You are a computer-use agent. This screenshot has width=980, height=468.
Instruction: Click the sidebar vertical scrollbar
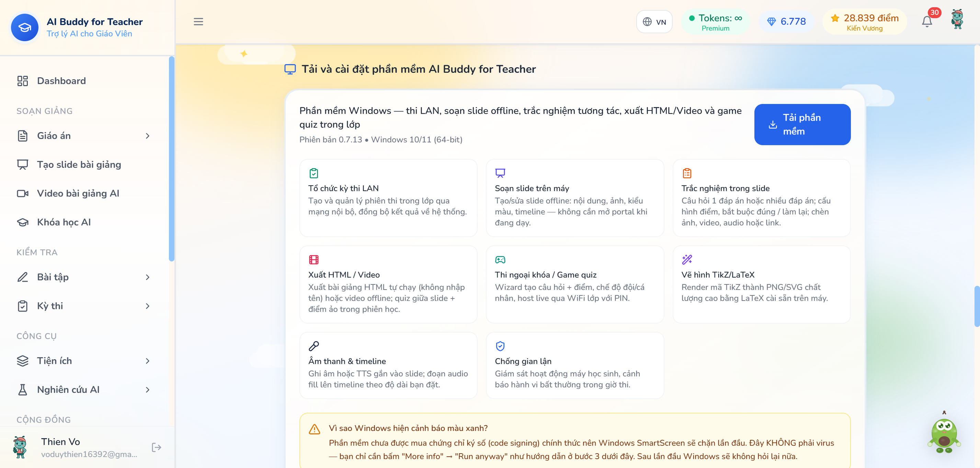[172, 159]
